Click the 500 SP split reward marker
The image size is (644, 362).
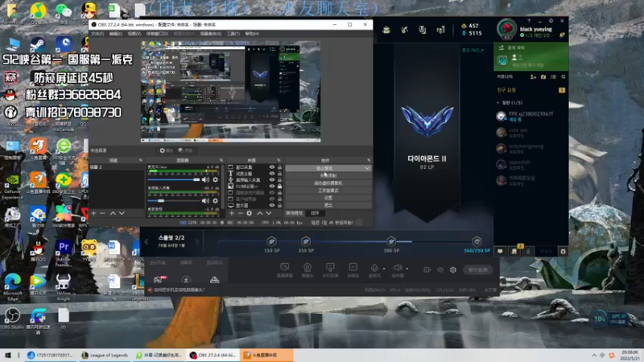391,241
